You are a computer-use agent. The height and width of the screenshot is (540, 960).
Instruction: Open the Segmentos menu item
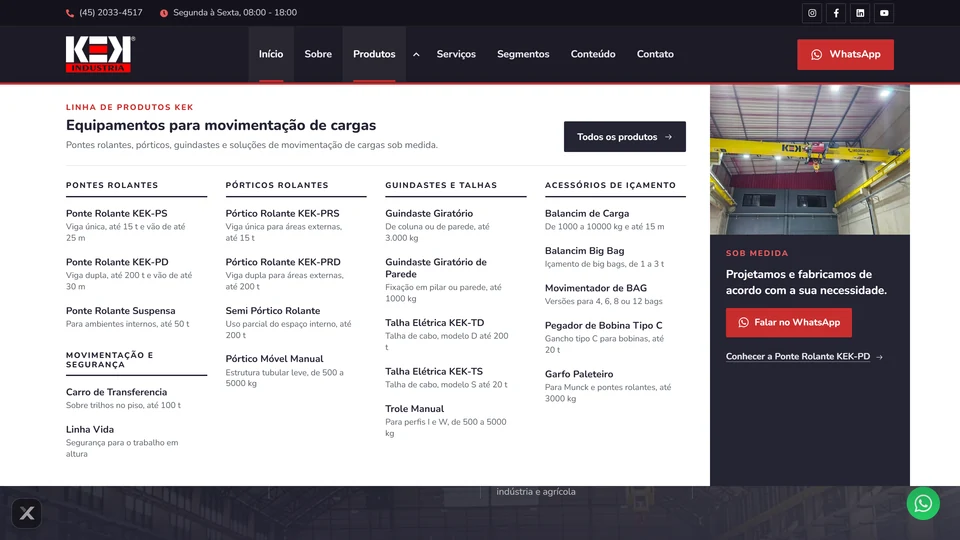[x=523, y=54]
